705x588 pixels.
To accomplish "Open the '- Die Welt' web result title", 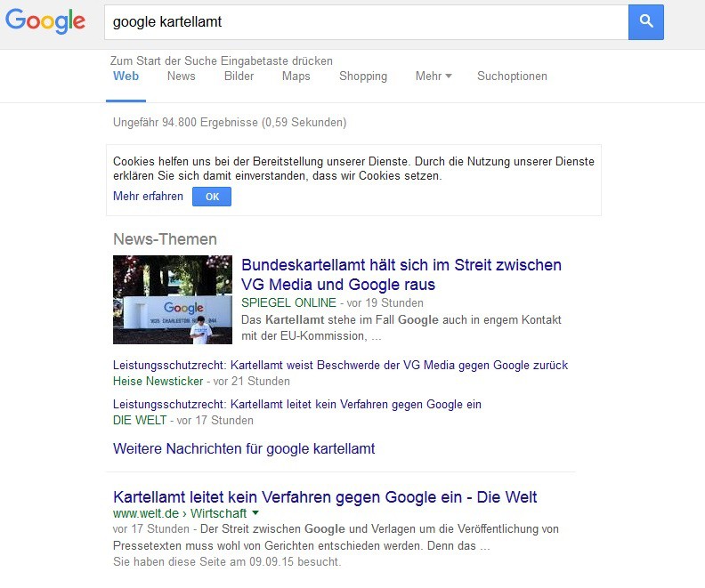I will pos(325,497).
